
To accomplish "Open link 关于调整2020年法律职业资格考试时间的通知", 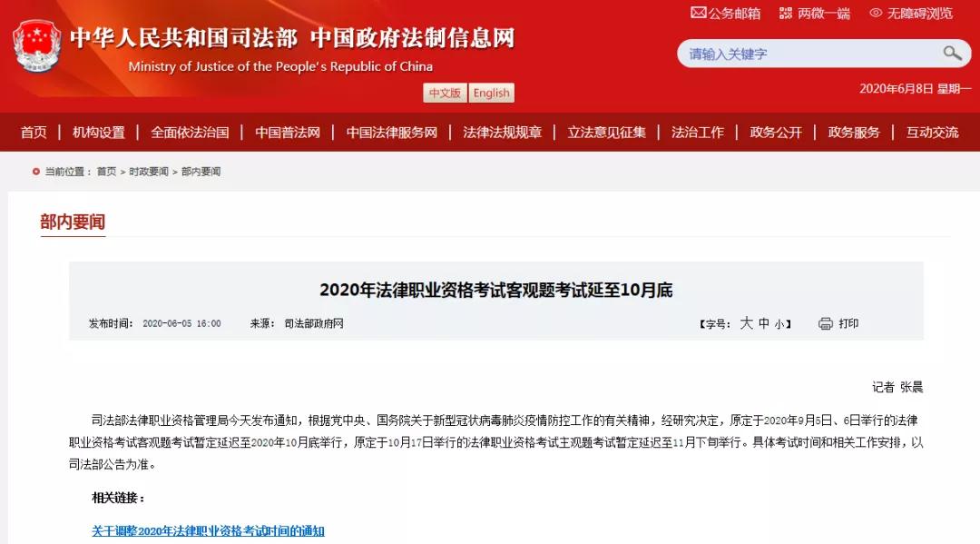I will [x=208, y=531].
